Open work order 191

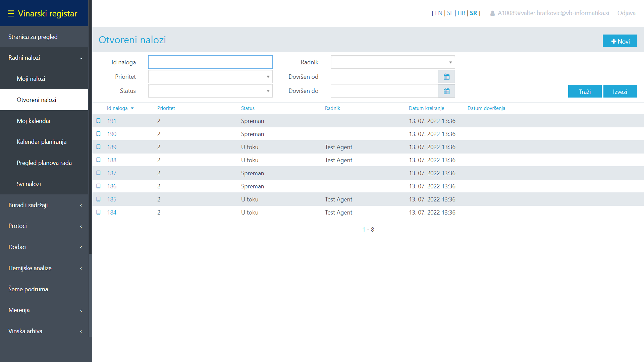tap(111, 121)
